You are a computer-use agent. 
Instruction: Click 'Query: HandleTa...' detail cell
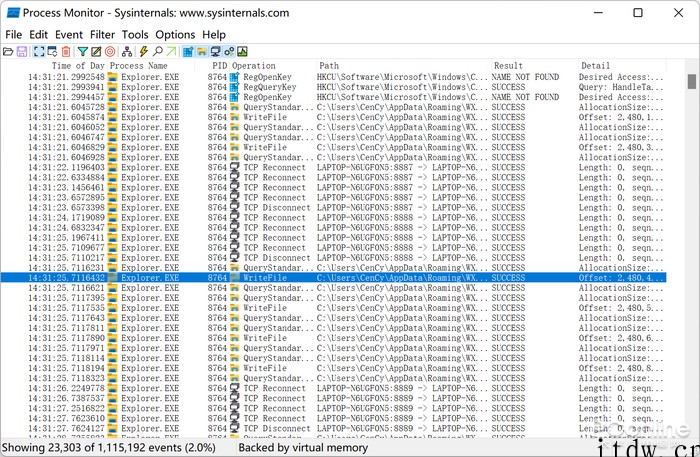point(621,87)
